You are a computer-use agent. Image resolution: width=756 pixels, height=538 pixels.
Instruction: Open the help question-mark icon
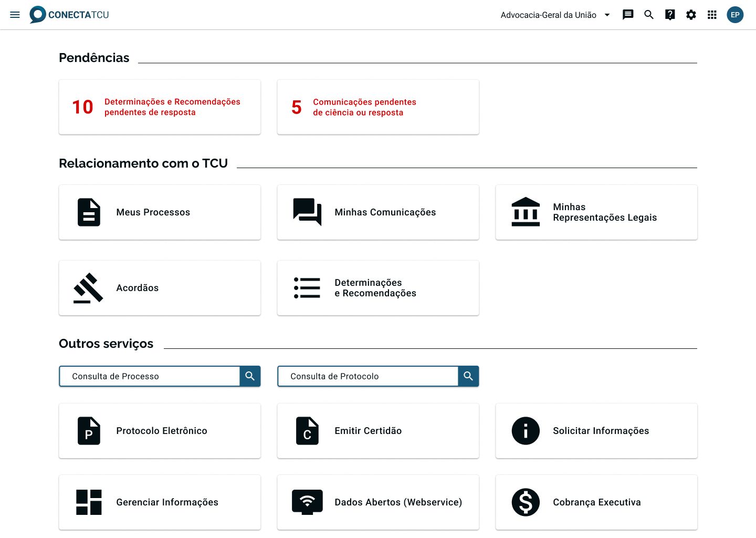[x=670, y=15]
